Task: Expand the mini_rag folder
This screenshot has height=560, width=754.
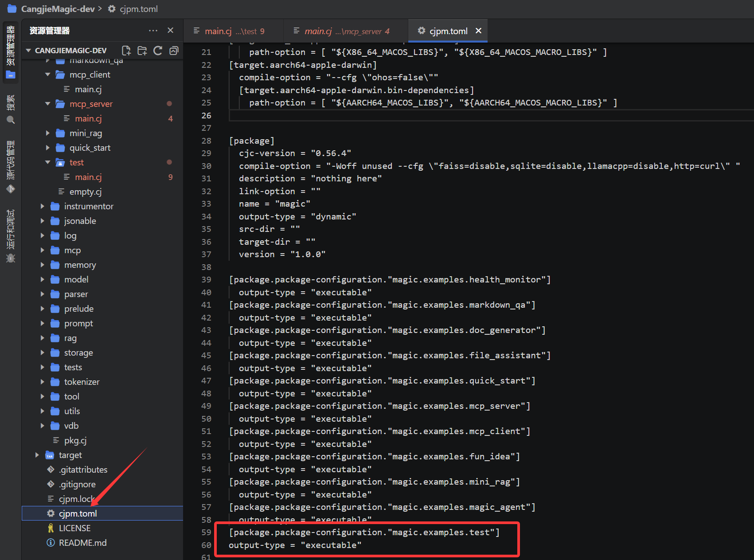Action: [x=48, y=133]
